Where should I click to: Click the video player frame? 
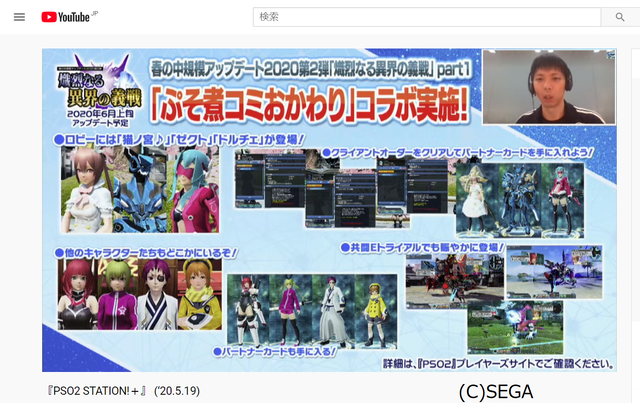[x=329, y=210]
